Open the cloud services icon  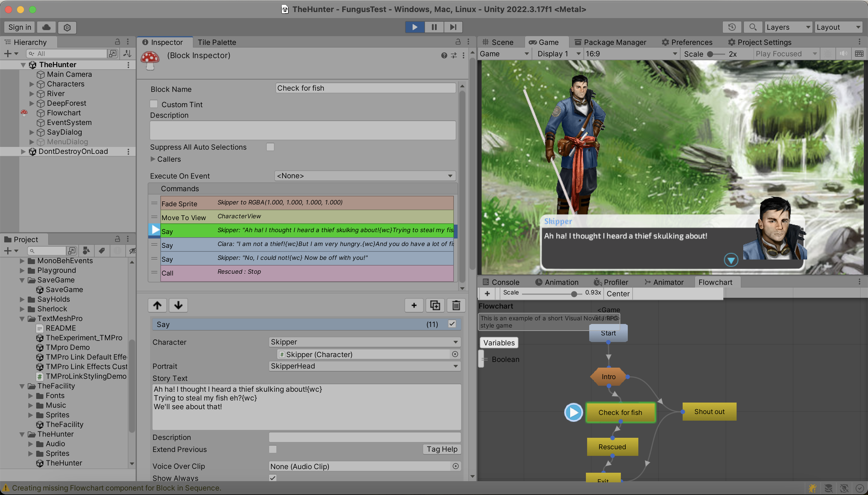click(47, 27)
